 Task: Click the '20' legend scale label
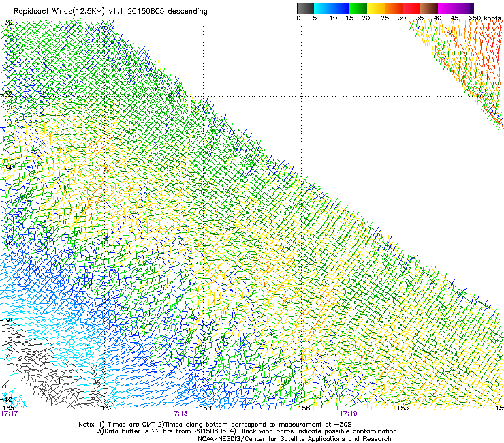tap(366, 18)
